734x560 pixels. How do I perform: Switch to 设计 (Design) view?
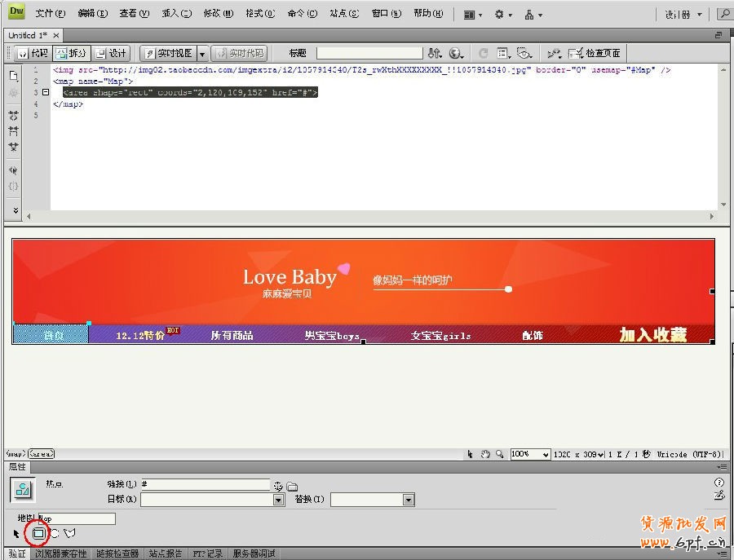click(112, 53)
